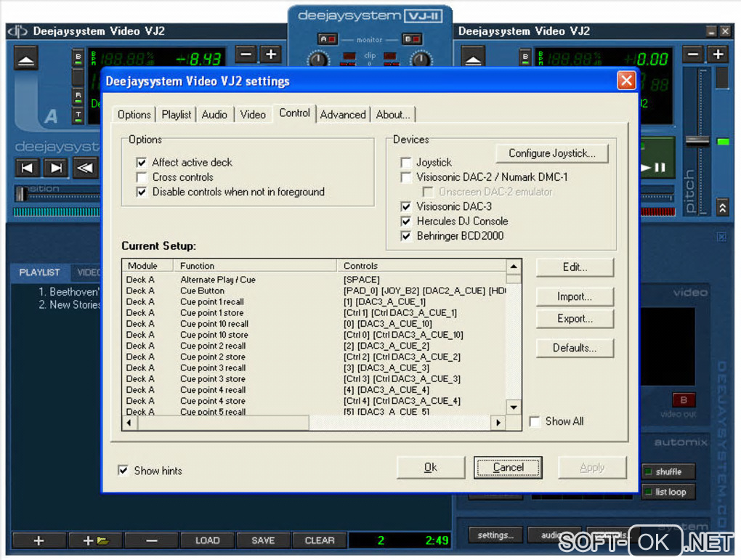Select Alternate Play / Cue row
Viewport: 741px width, 560px height.
point(314,280)
